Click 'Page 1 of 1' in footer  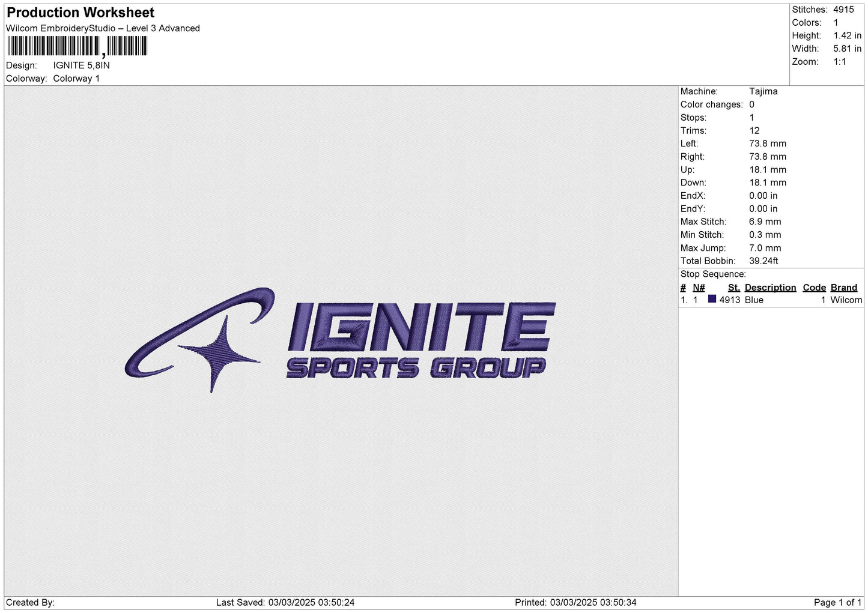837,602
